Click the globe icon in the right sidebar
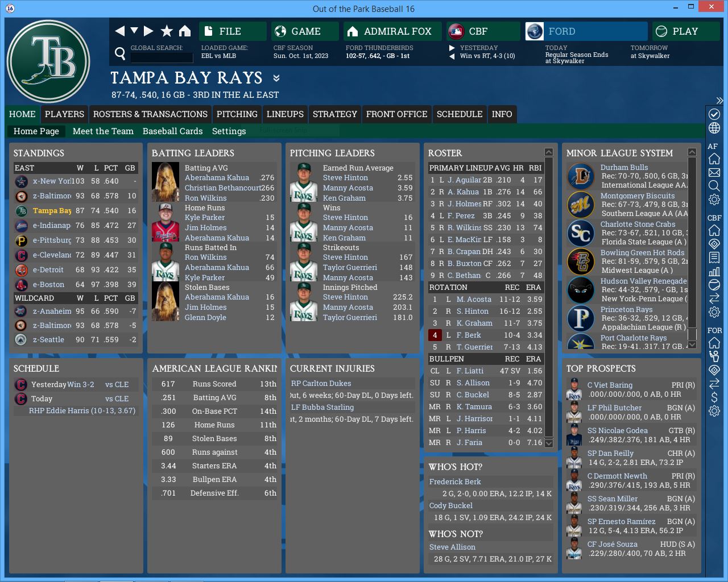The width and height of the screenshot is (728, 582). coord(714,128)
